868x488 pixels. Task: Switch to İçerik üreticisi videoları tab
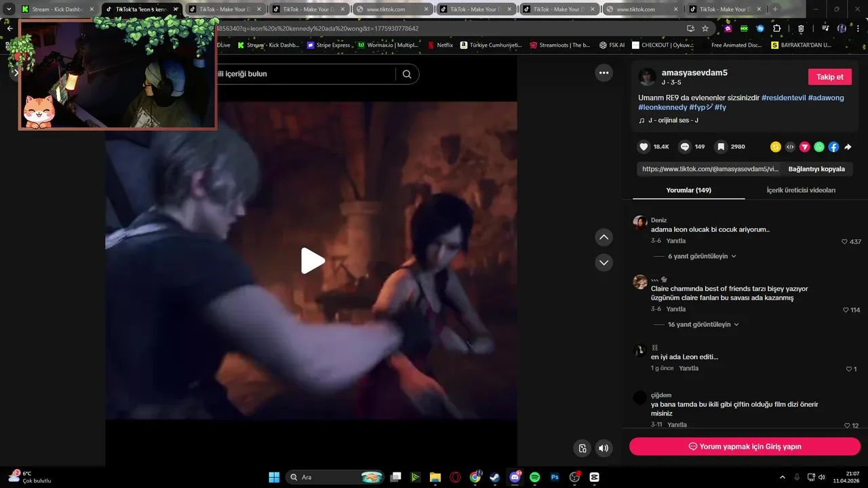(x=801, y=190)
